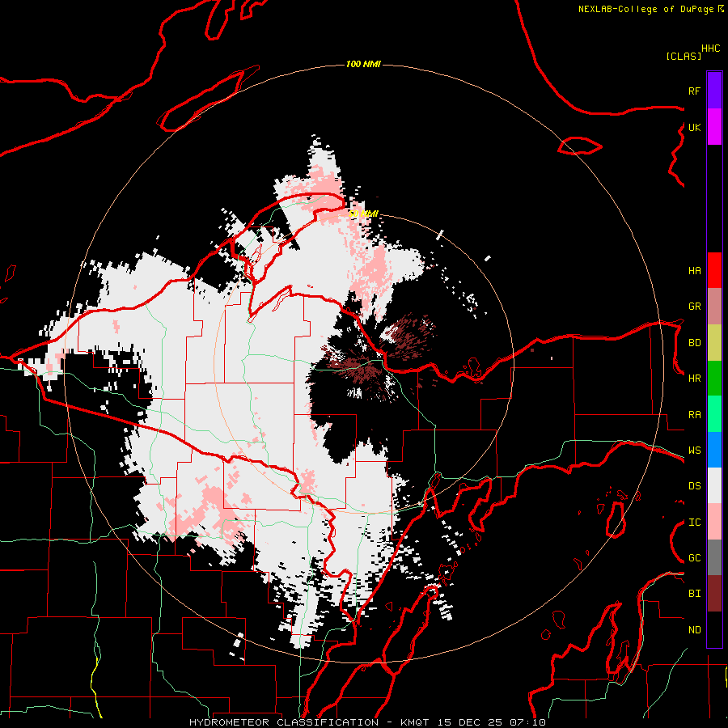The height and width of the screenshot is (728, 728).
Task: Click the HHC product label
Action: coord(711,49)
